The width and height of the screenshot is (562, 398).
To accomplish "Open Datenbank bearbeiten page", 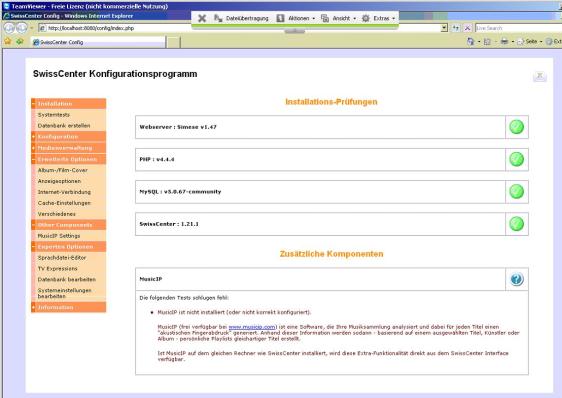I will pyautogui.click(x=67, y=279).
